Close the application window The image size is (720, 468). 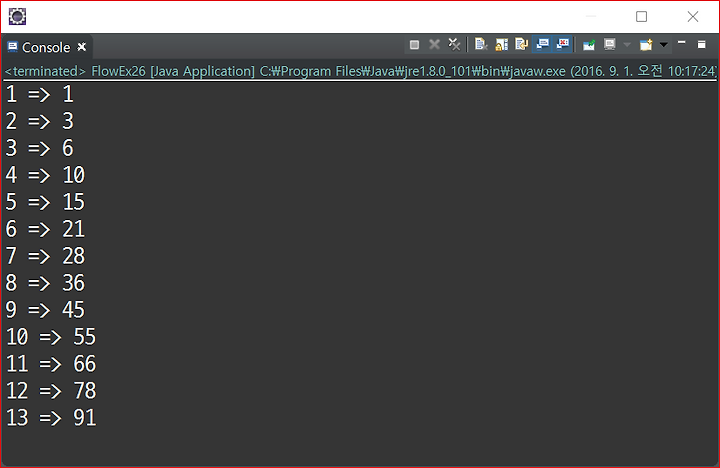(693, 17)
